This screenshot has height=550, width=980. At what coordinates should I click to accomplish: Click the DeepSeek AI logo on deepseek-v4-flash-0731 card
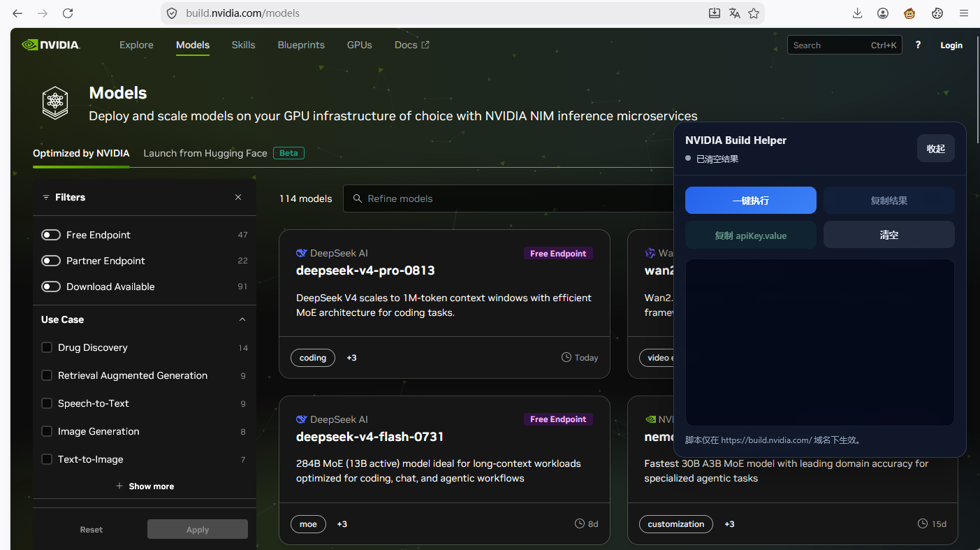tap(302, 419)
